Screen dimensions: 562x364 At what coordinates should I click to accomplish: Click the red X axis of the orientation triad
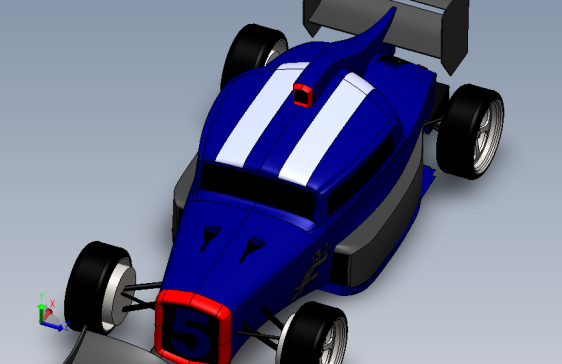pyautogui.click(x=48, y=314)
